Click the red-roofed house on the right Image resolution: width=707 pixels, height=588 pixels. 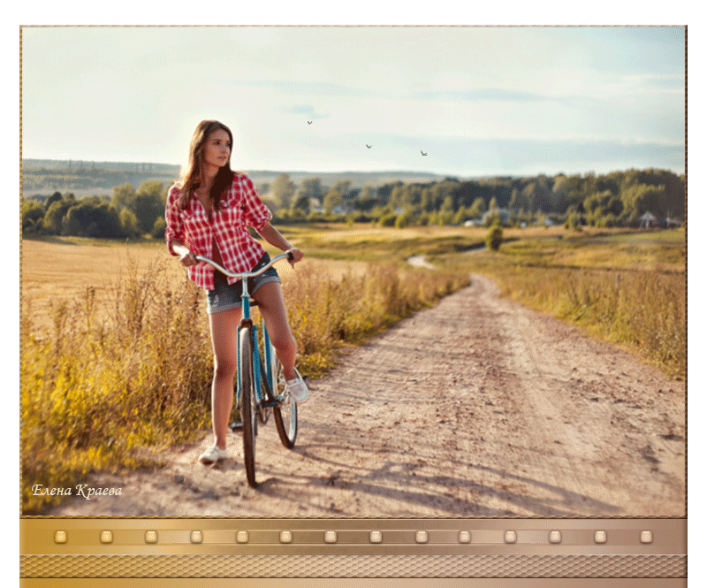[650, 219]
